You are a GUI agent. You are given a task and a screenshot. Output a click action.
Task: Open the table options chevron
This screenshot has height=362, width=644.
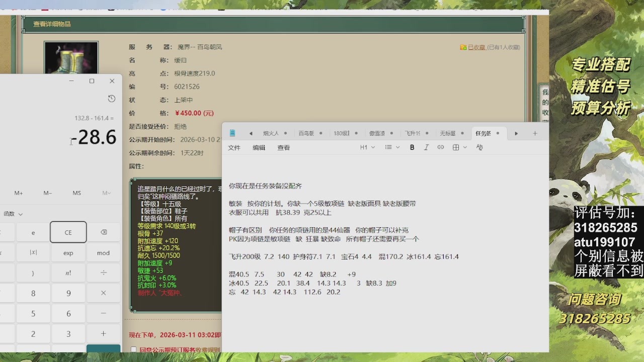coord(464,147)
